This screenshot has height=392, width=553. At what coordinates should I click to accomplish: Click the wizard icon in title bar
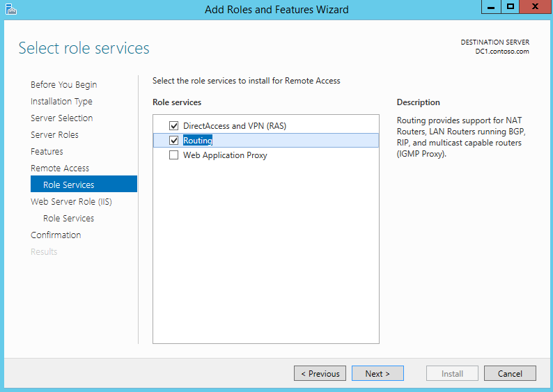pos(11,10)
